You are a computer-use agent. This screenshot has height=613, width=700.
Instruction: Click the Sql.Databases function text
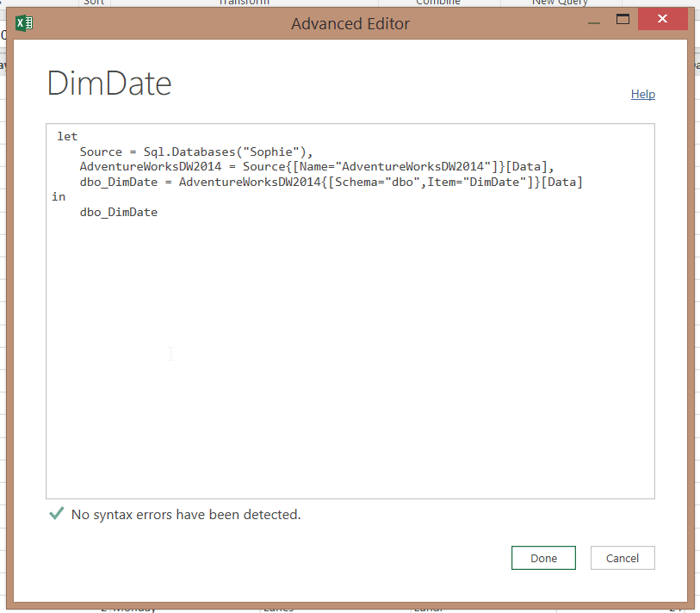coord(192,152)
